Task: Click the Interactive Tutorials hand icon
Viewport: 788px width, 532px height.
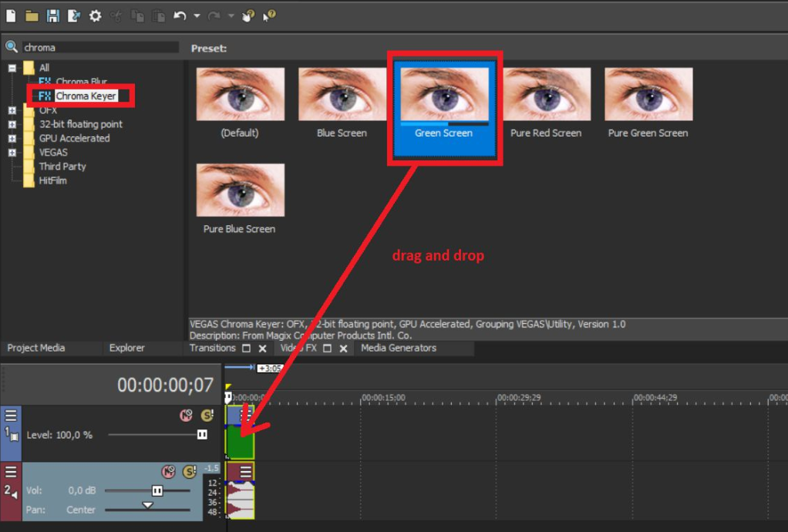Action: point(248,15)
